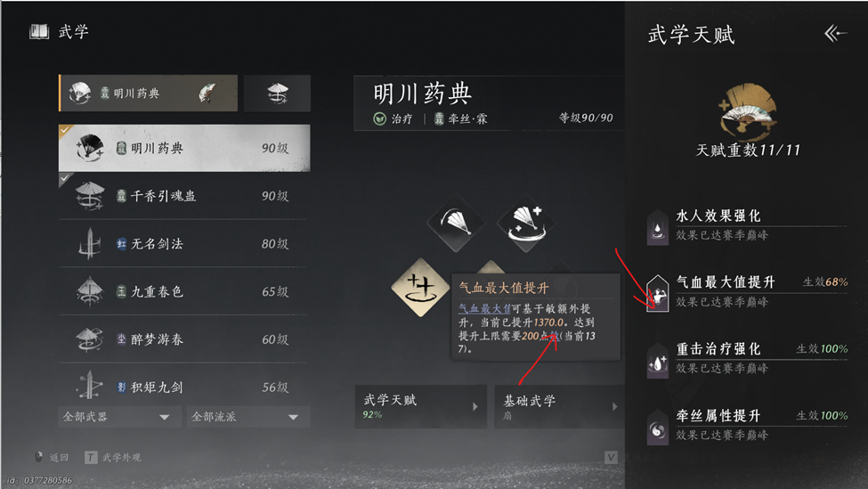The width and height of the screenshot is (868, 489).
Task: Expand the 全部流派 filter dropdown
Action: click(248, 417)
